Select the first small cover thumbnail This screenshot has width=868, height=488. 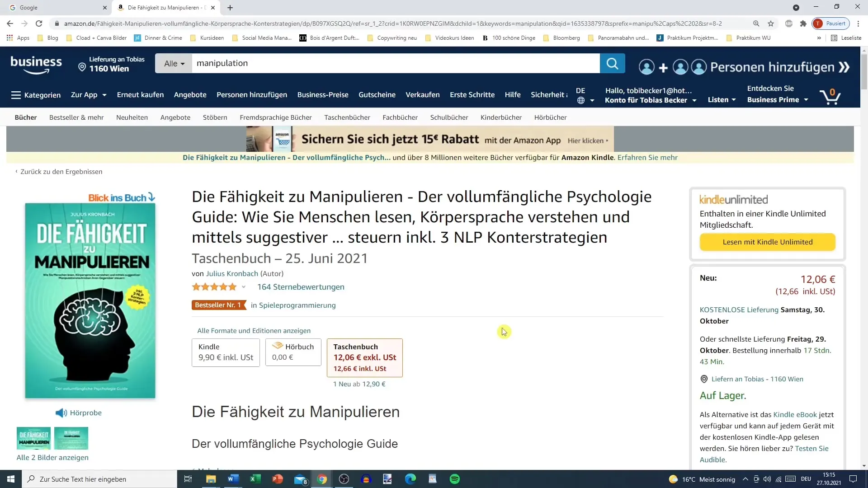point(33,438)
